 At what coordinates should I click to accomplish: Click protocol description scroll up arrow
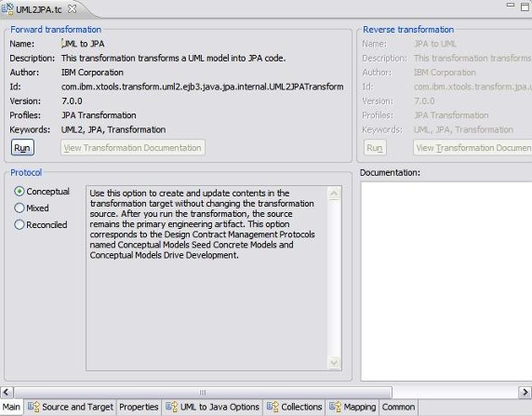click(x=334, y=194)
